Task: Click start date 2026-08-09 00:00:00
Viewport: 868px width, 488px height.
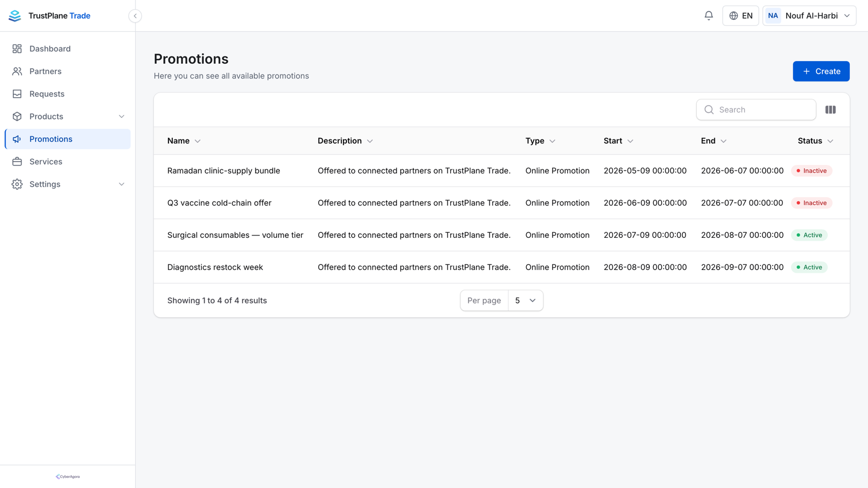Action: [x=645, y=267]
